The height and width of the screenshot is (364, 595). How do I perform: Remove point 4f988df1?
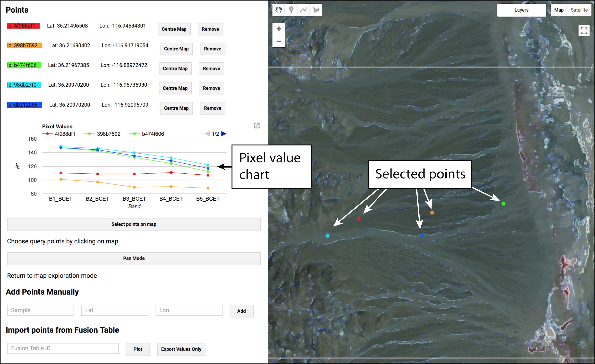click(210, 29)
